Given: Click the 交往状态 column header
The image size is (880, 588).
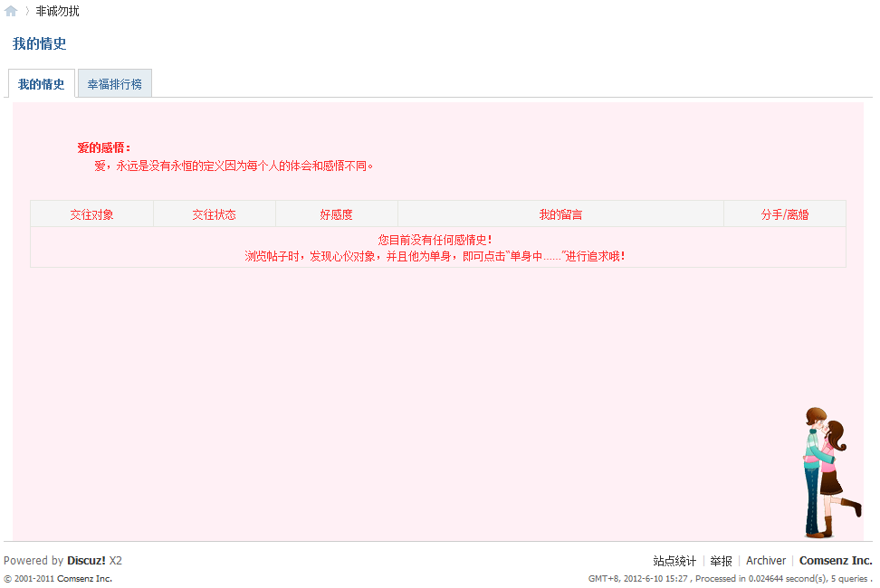Looking at the screenshot, I should (x=214, y=214).
